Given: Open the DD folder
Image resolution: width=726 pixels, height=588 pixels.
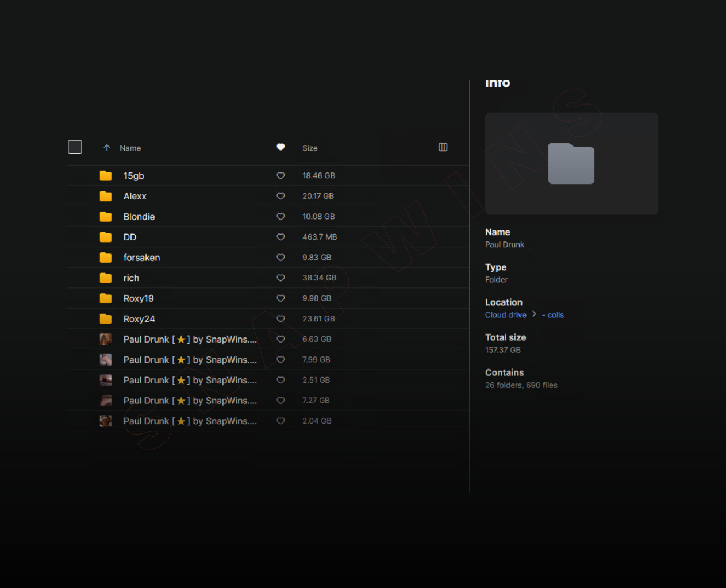Looking at the screenshot, I should [130, 237].
